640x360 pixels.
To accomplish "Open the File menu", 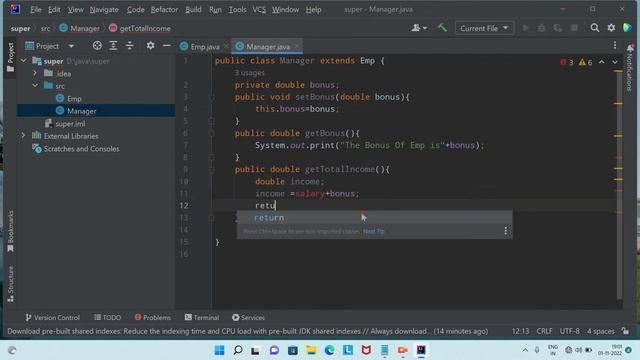I will point(36,9).
